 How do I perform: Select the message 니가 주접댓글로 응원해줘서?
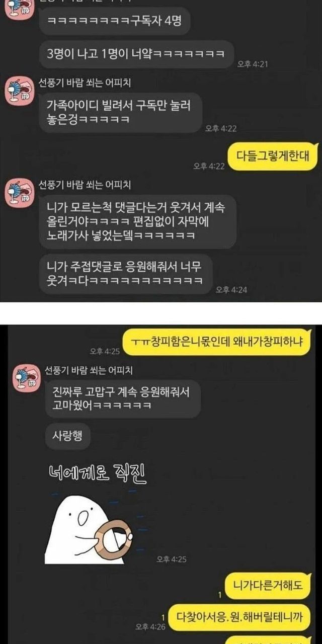(126, 273)
